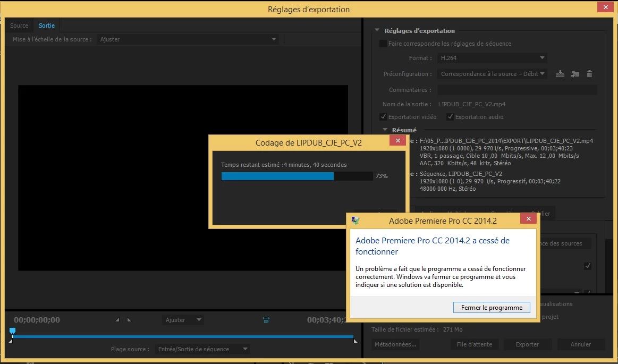Select the Out point triangle at timeline end
Image resolution: width=618 pixels, height=364 pixels.
click(x=355, y=341)
